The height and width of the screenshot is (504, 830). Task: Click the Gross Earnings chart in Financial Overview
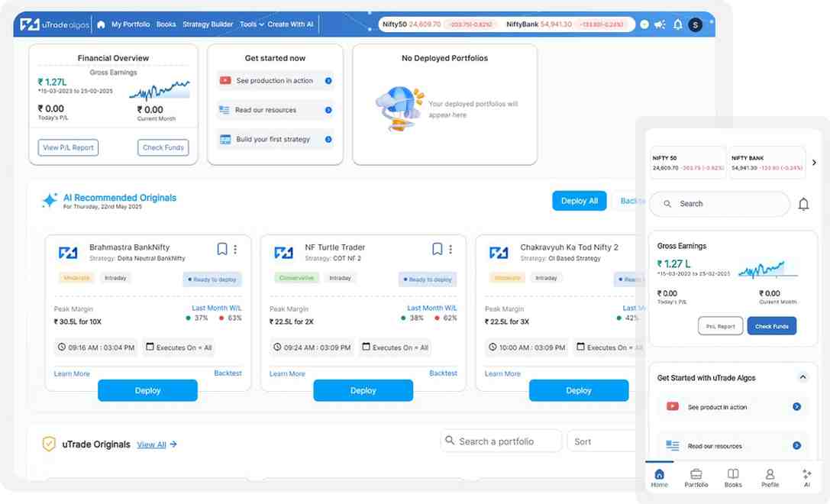pyautogui.click(x=160, y=91)
